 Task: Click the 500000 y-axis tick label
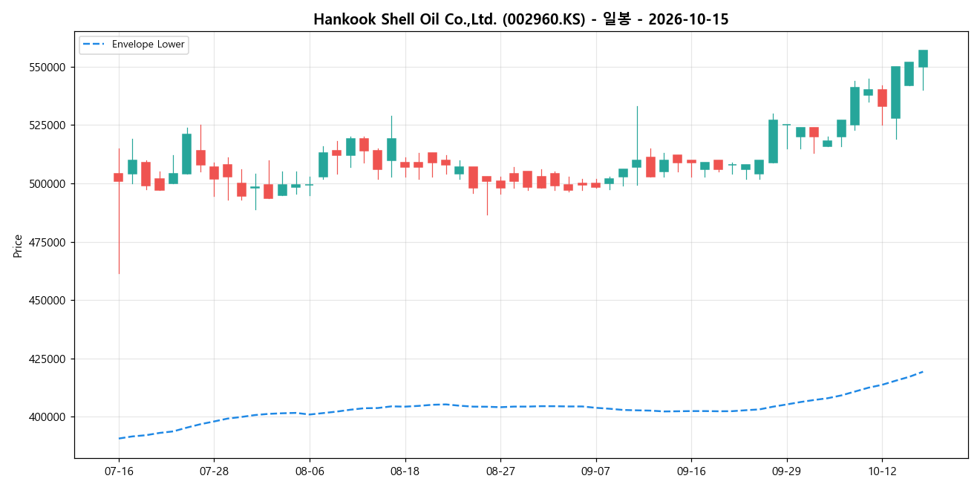[x=49, y=183]
